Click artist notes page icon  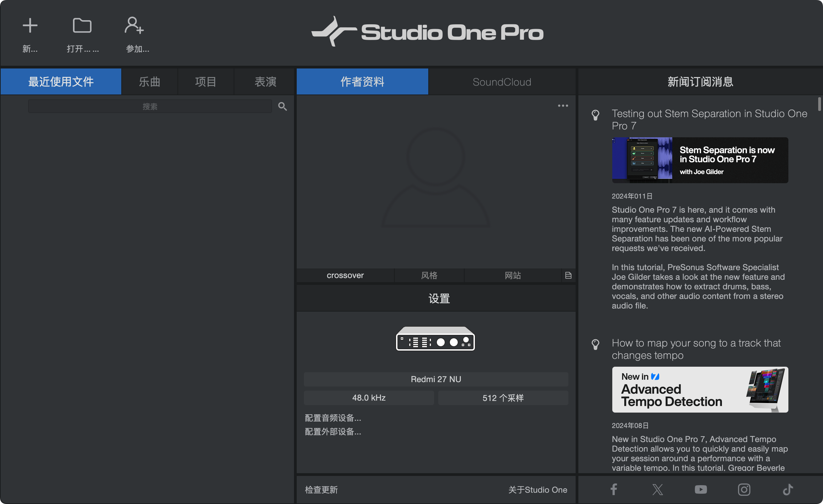point(568,275)
